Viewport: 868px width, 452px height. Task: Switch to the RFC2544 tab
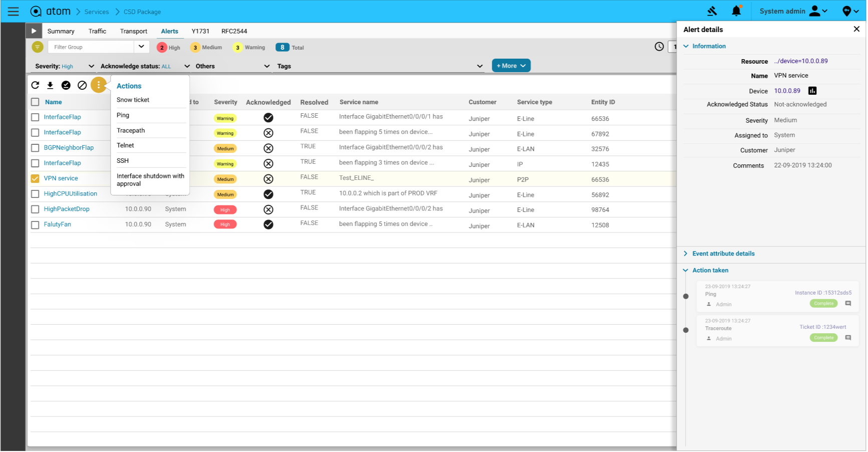pos(234,31)
